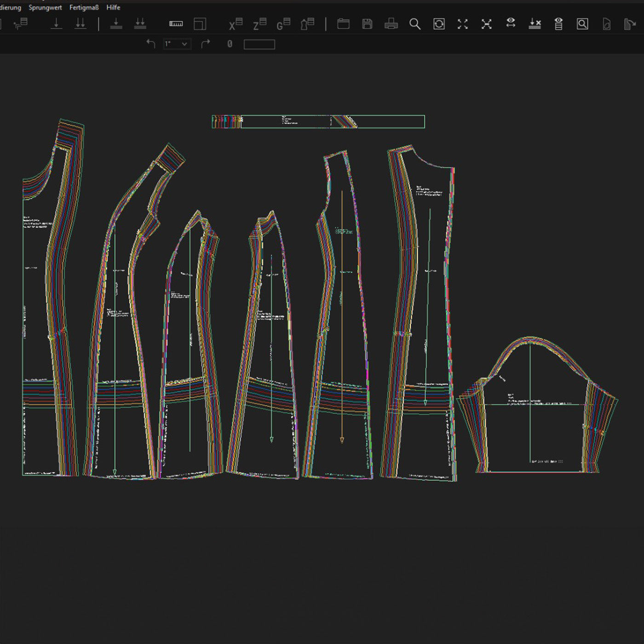Click the printer icon
Screen dimensions: 644x644
pyautogui.click(x=391, y=24)
